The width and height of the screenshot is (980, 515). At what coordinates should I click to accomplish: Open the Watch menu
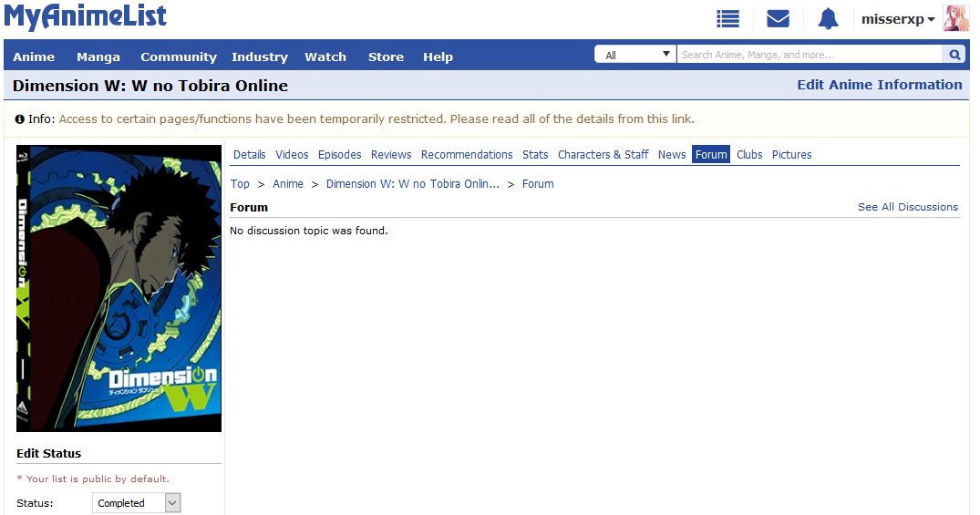point(325,57)
